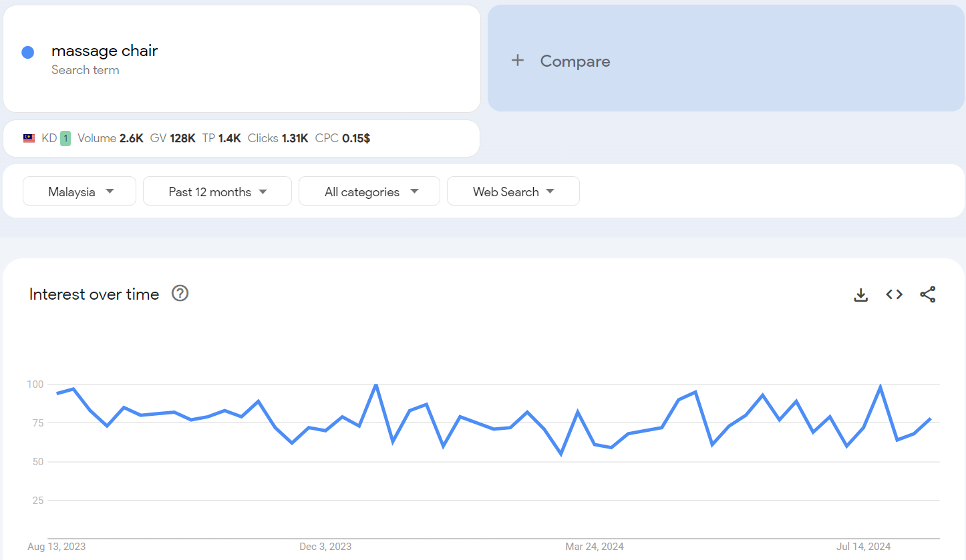Expand the All categories dropdown

coord(369,192)
